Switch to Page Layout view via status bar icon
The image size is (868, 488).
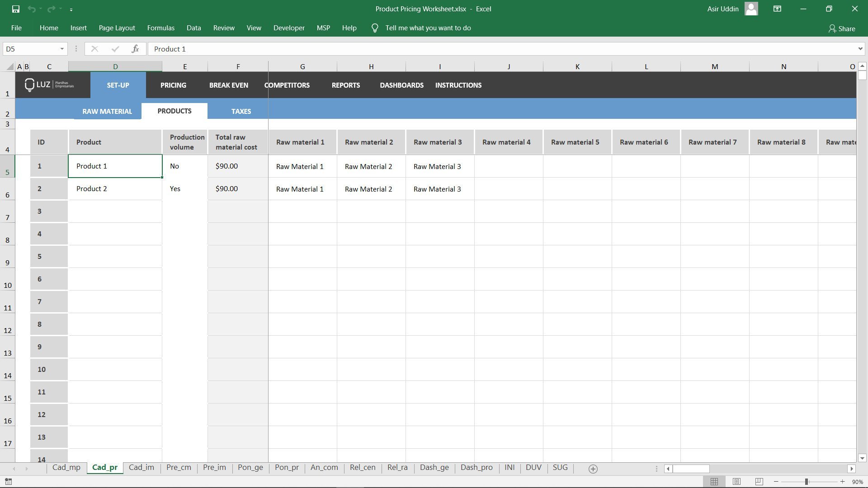736,481
